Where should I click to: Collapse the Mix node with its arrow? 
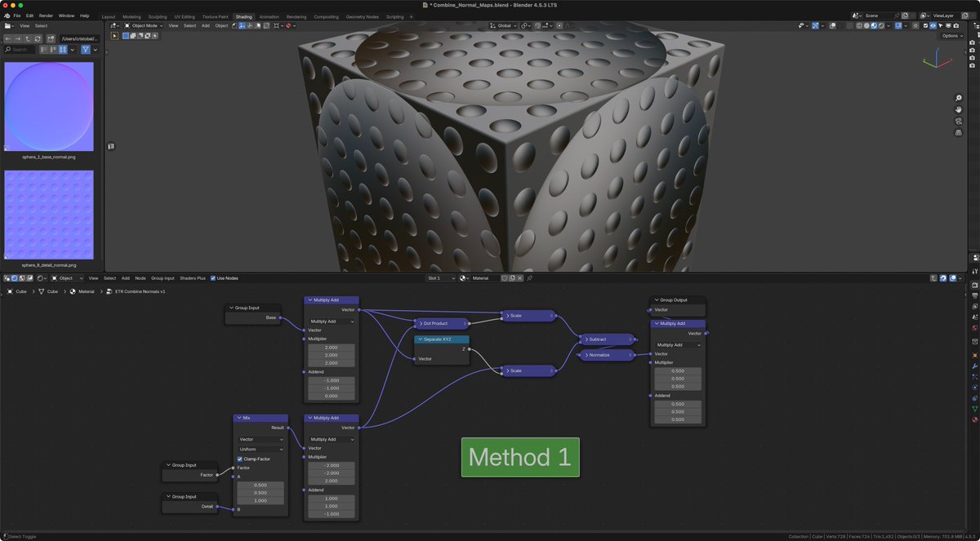238,418
